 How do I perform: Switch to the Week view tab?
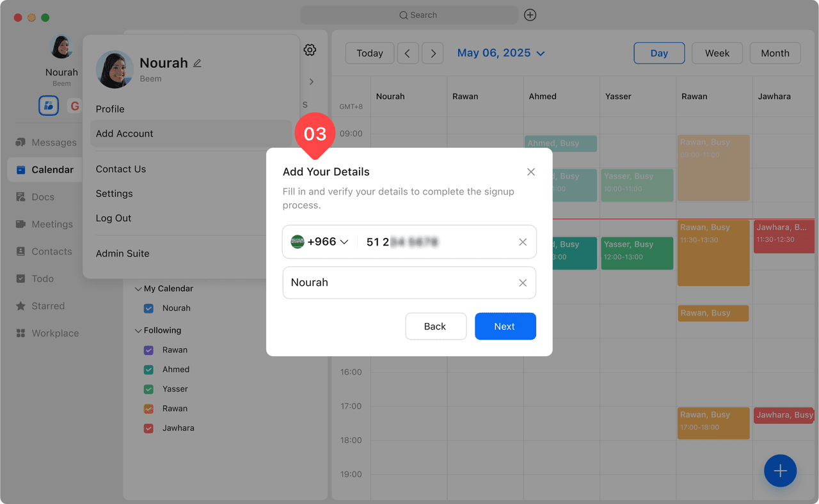pos(717,53)
